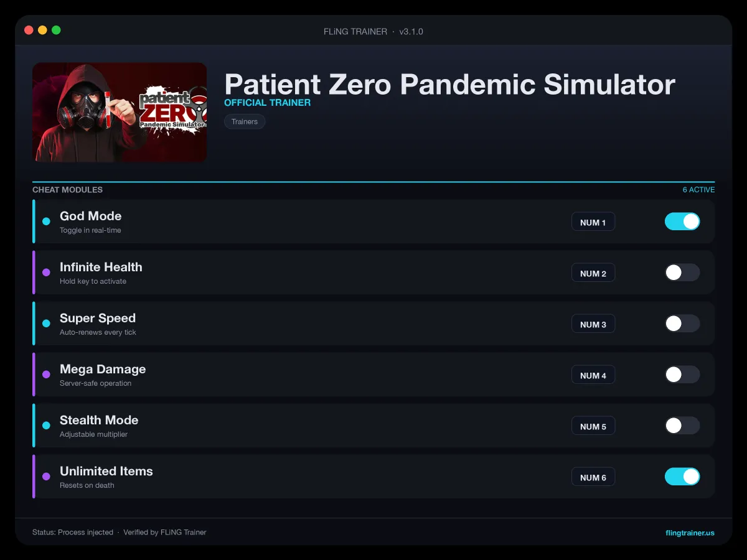Change the NUM 4 hotkey binding
Screen dimensions: 747x560
593,375
